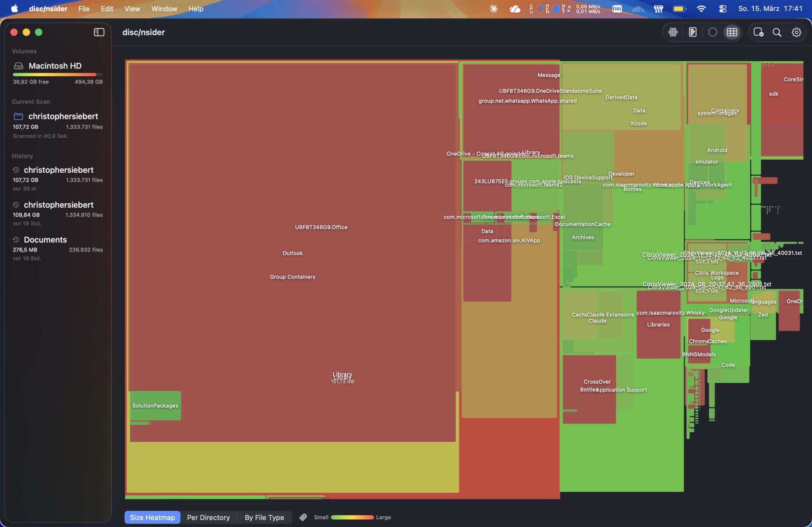Switch to the bubble cluster view
This screenshot has height=527, width=812.
tap(673, 32)
